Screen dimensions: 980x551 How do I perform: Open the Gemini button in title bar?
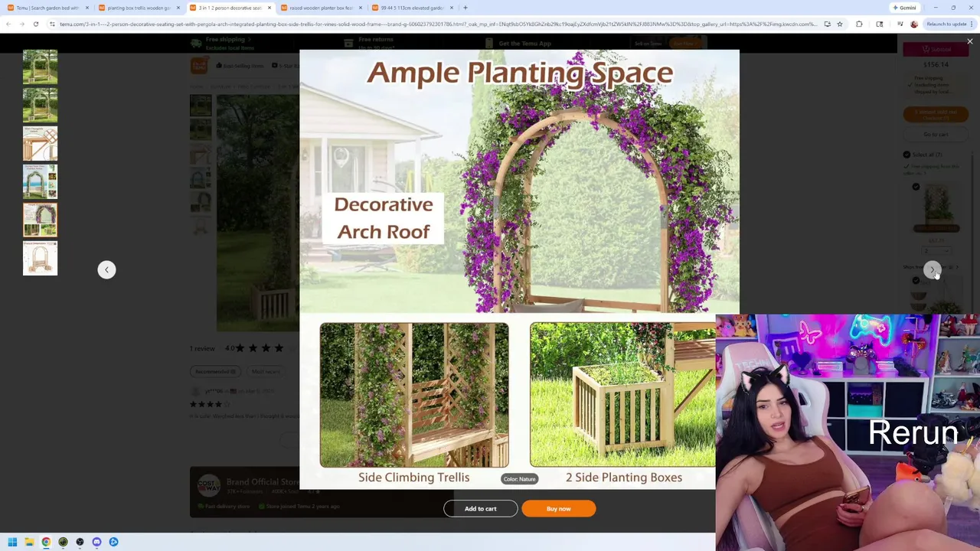click(x=904, y=8)
